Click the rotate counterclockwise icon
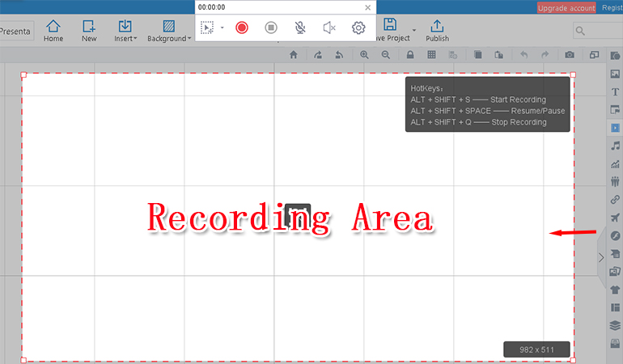Image resolution: width=623 pixels, height=364 pixels. coord(339,55)
